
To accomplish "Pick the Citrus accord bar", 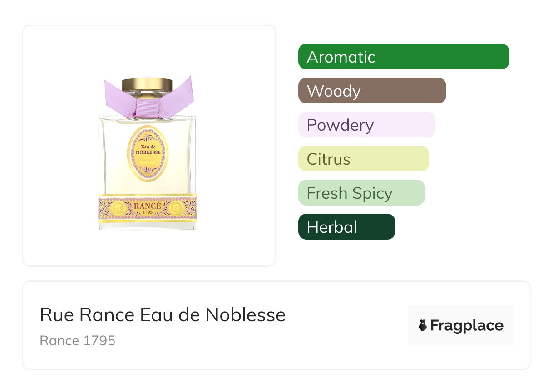I will pyautogui.click(x=363, y=159).
